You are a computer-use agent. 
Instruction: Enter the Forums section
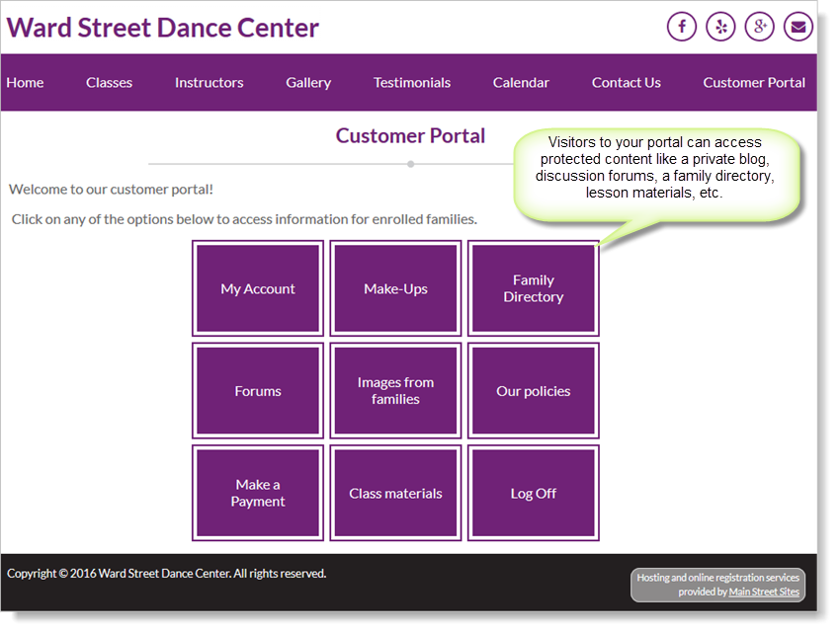(258, 391)
